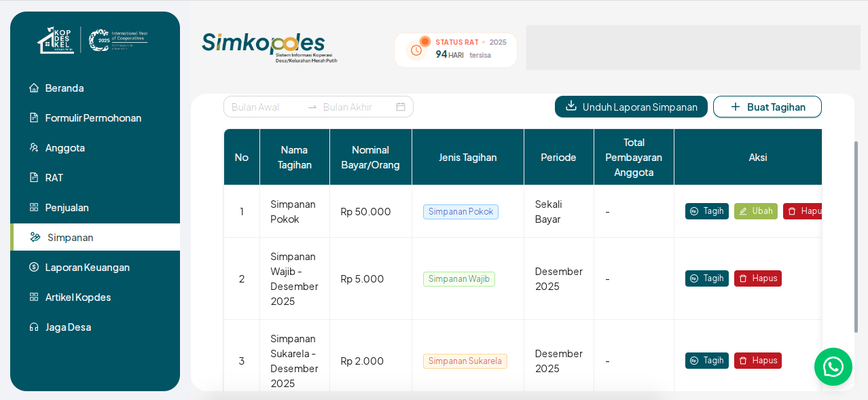Select the Anggota members icon

click(33, 147)
